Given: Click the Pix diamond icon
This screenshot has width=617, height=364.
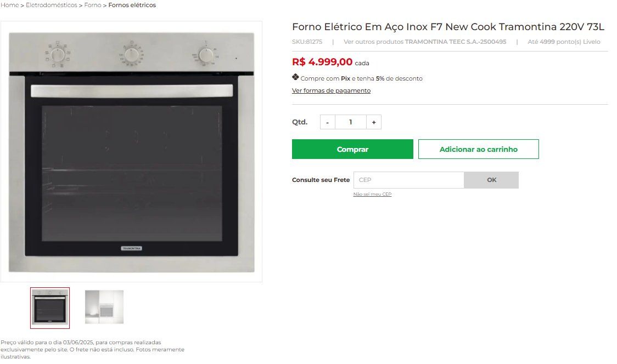Looking at the screenshot, I should tap(295, 77).
